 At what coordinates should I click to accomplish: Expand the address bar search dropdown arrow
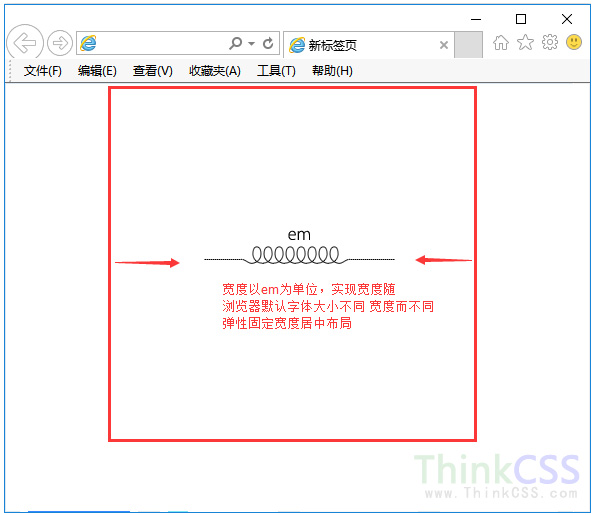(x=251, y=44)
